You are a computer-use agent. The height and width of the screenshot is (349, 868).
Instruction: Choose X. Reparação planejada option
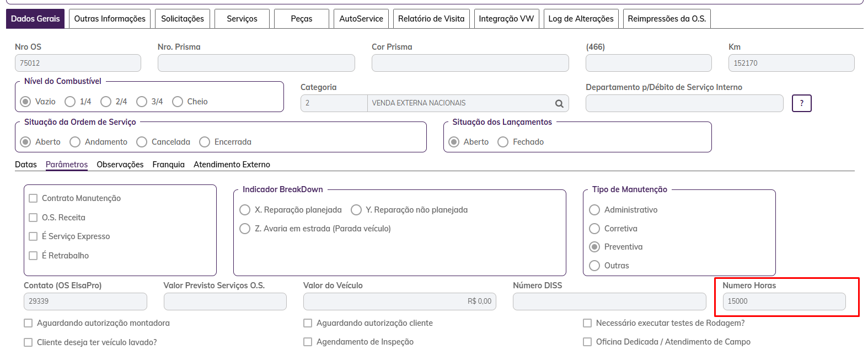pos(245,210)
